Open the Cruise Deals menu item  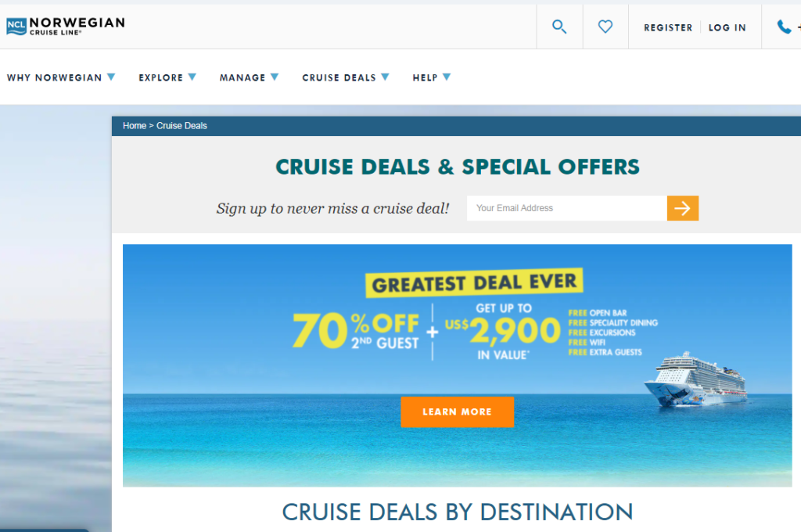tap(339, 77)
